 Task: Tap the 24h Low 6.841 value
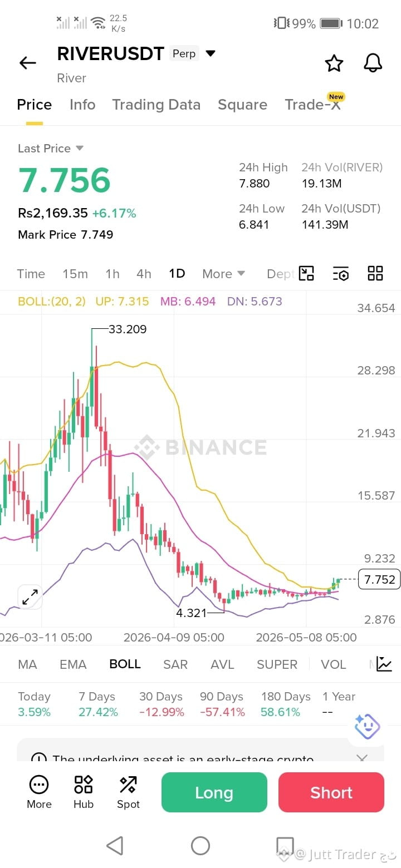[x=254, y=224]
